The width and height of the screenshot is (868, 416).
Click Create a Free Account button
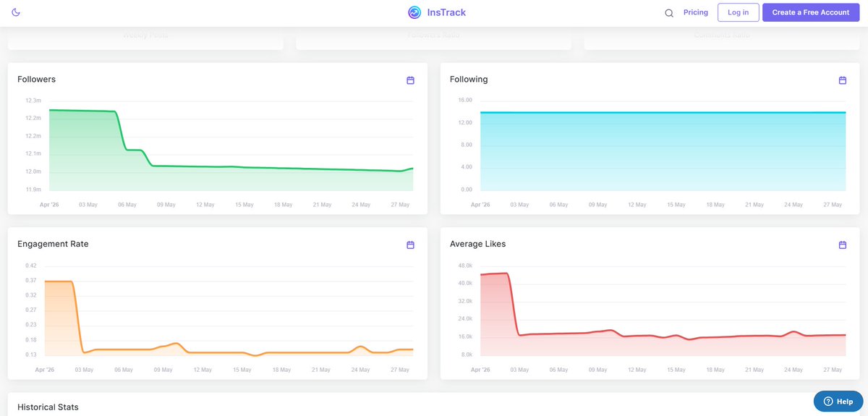(810, 12)
